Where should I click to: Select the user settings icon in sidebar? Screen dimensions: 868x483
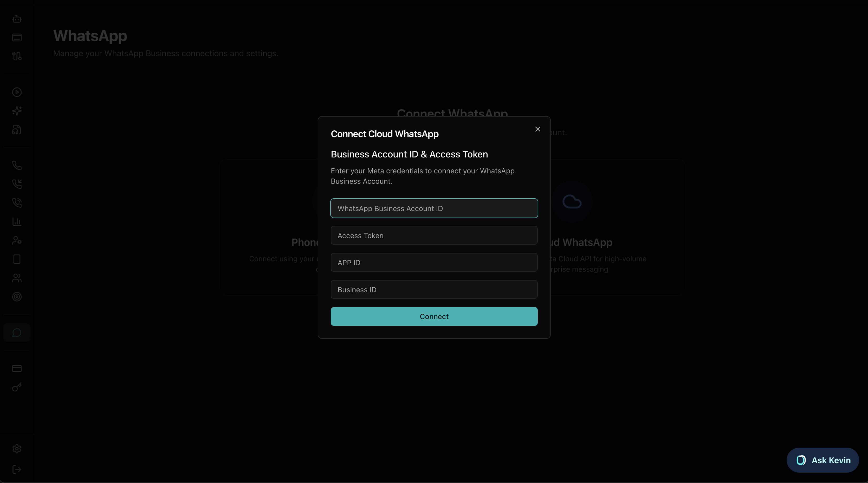[17, 240]
